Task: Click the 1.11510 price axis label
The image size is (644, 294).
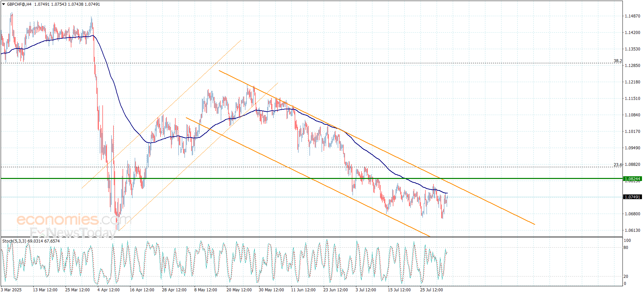Action: pos(632,99)
